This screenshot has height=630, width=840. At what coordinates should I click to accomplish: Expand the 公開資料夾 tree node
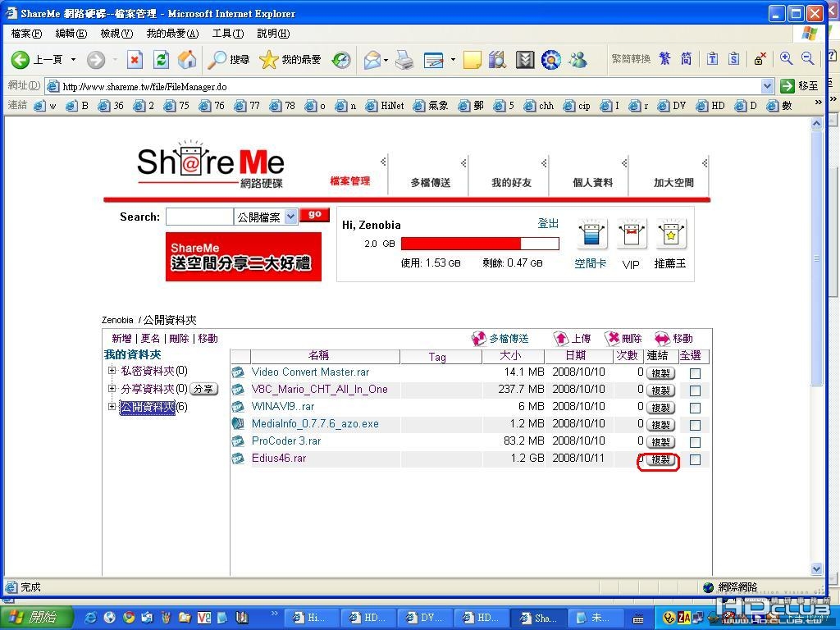112,407
